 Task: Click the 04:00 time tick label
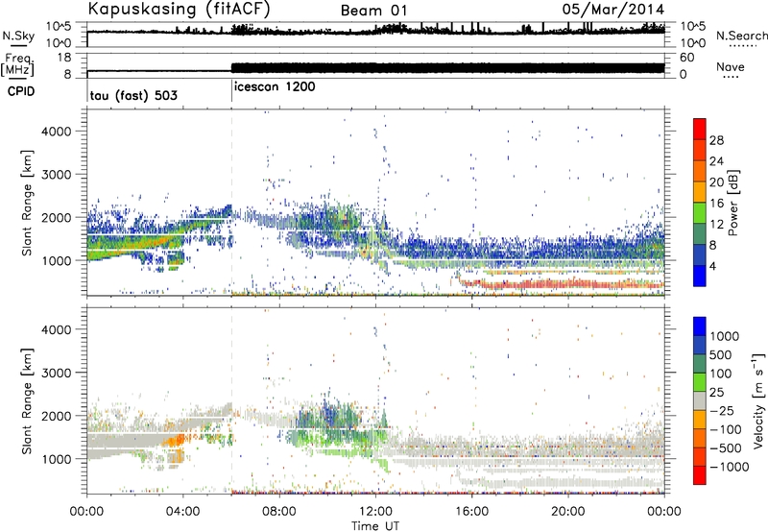(182, 512)
